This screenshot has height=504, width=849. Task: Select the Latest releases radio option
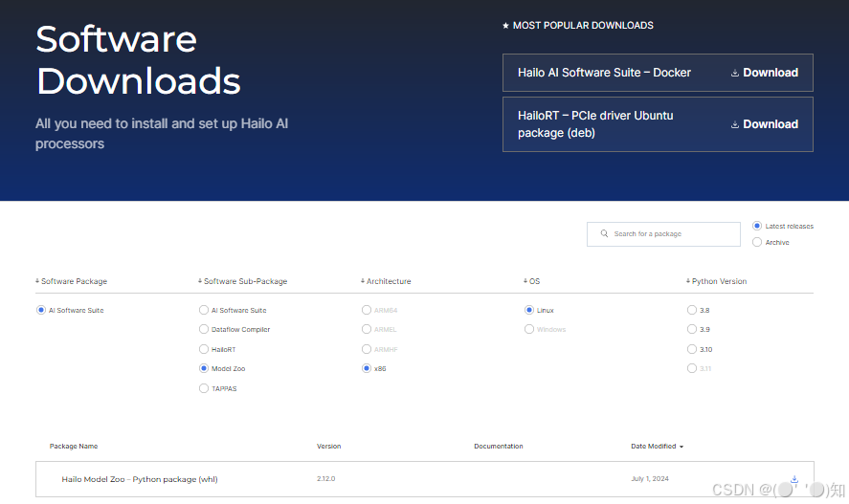tap(757, 226)
